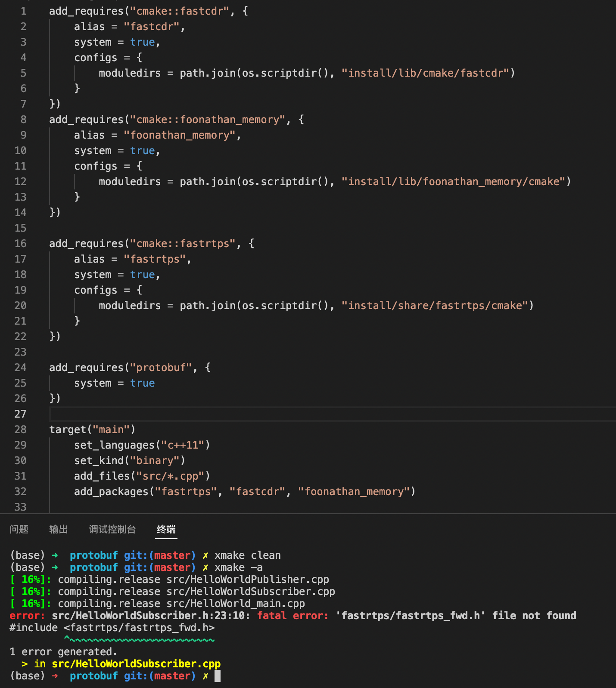This screenshot has width=616, height=688.
Task: Click "xmake -a" command in terminal
Action: click(239, 567)
